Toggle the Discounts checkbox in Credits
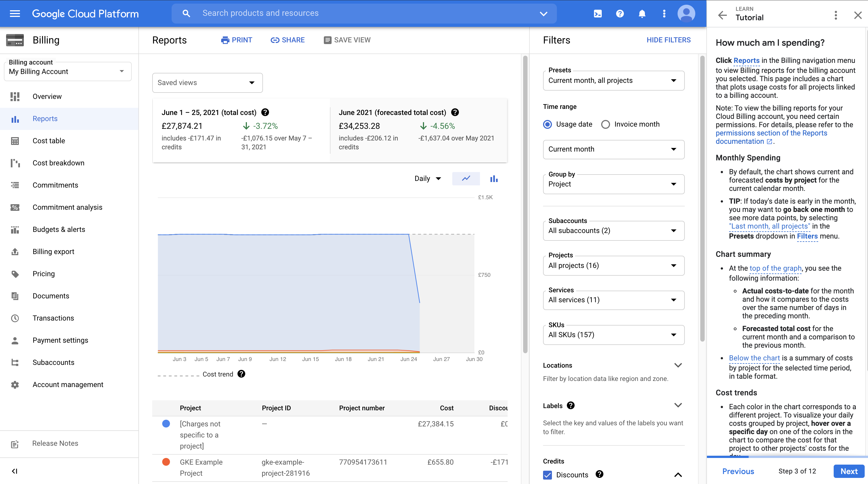Viewport: 868px width, 484px height. pos(547,473)
